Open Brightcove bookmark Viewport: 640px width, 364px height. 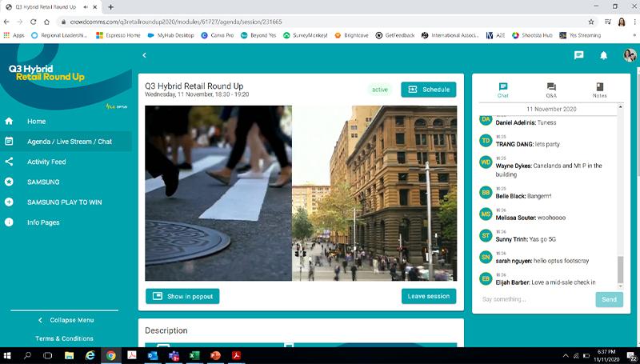(x=351, y=35)
